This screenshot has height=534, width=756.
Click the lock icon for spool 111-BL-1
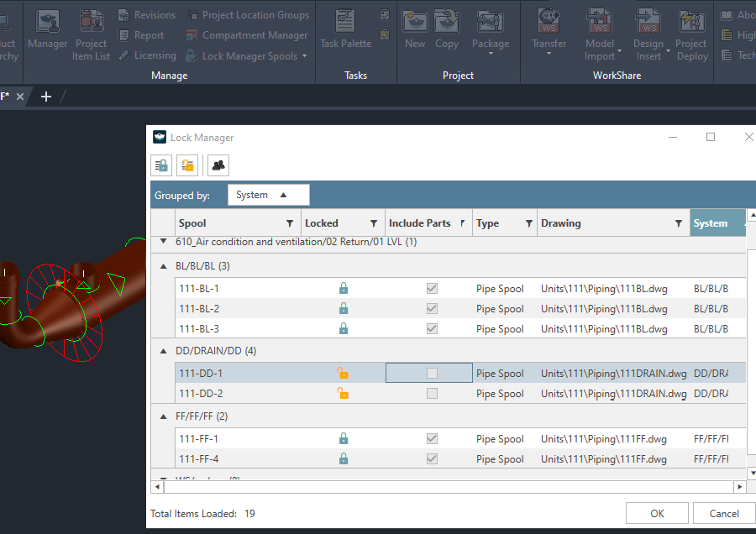click(x=344, y=288)
